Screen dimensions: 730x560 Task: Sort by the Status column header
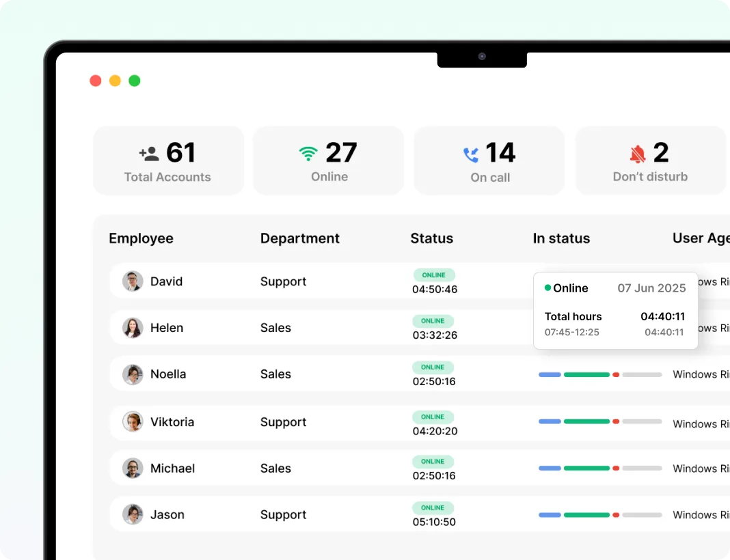(x=431, y=238)
